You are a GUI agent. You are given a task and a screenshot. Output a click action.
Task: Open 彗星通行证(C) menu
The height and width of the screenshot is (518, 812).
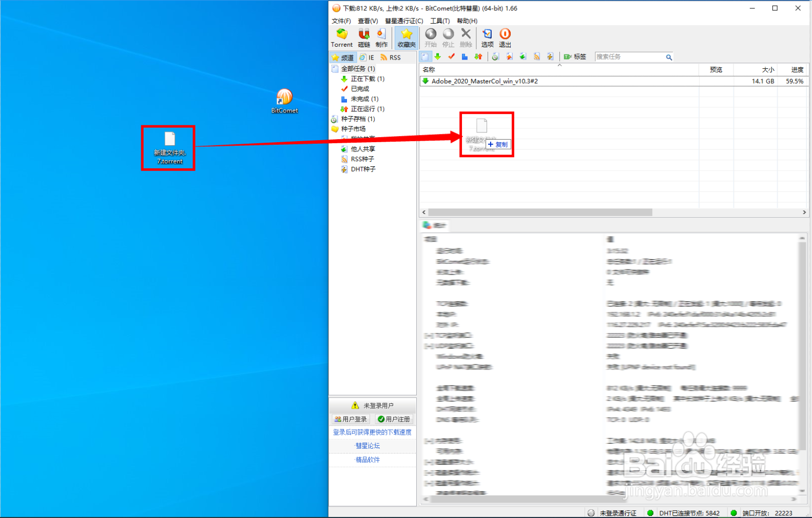(404, 21)
